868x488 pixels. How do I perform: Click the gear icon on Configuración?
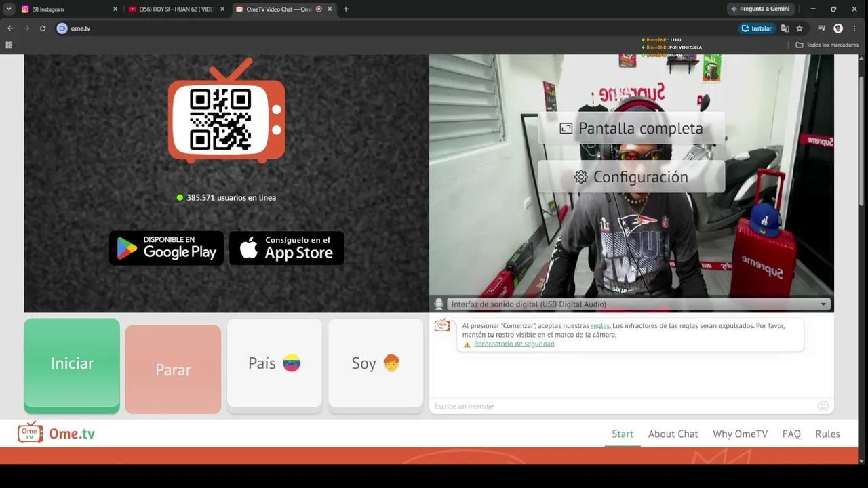581,177
